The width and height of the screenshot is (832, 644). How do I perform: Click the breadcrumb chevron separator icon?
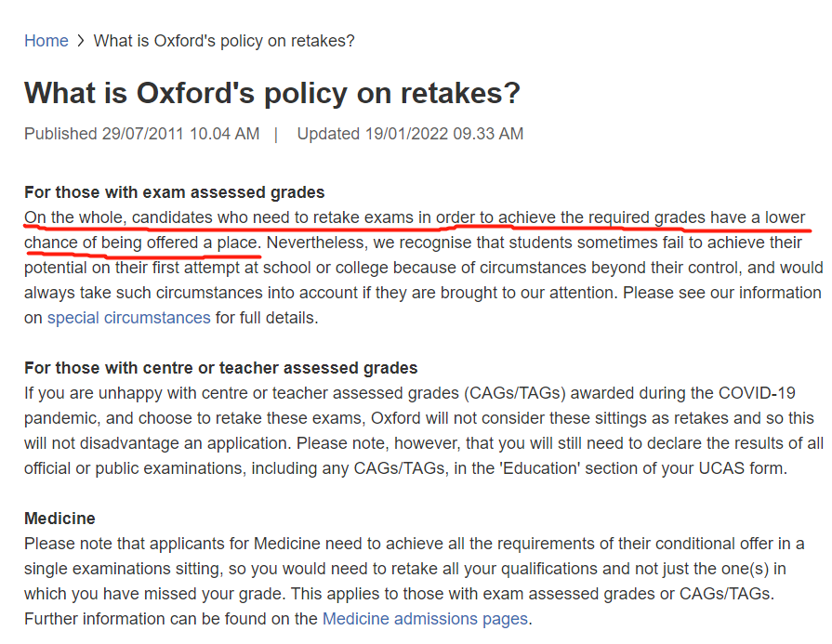[81, 41]
